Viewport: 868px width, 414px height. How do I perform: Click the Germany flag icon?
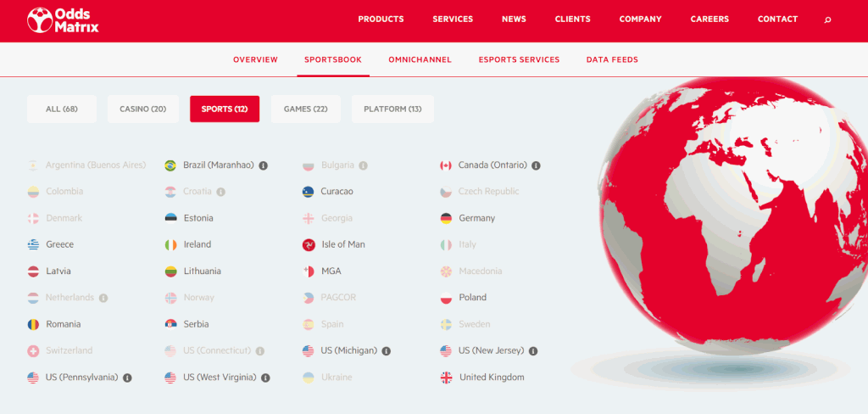tap(446, 218)
